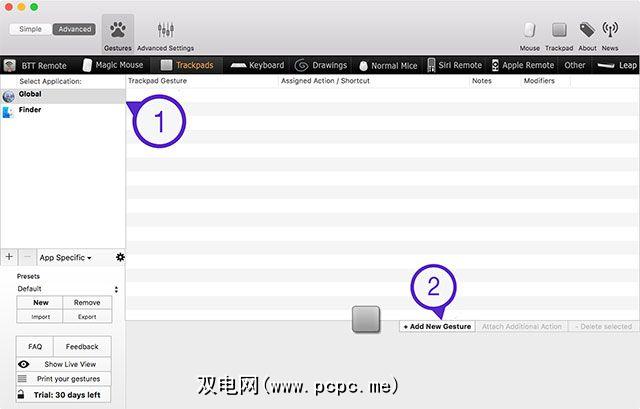Screen dimensions: 640x409
Task: Remove application with minus button
Action: click(27, 257)
